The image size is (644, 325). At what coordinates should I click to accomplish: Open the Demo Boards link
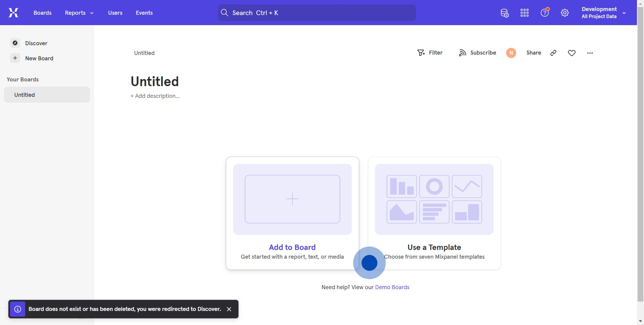392,287
